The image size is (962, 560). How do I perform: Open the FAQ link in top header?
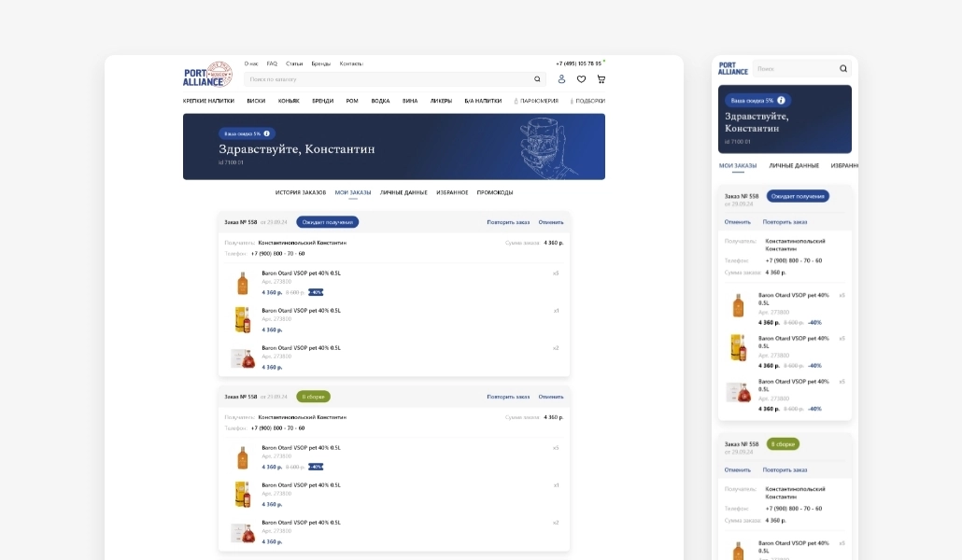(272, 63)
